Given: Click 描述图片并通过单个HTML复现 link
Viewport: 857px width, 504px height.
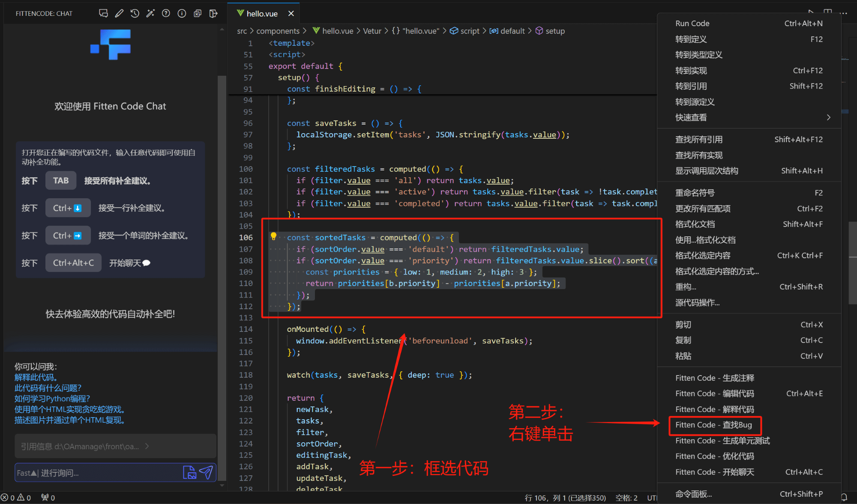Looking at the screenshot, I should [69, 420].
